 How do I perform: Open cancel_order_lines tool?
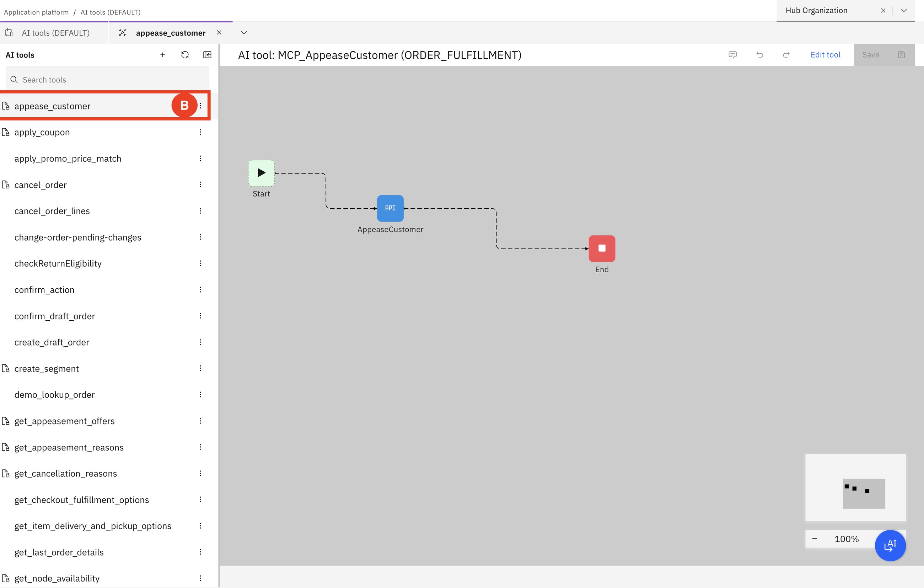click(52, 211)
